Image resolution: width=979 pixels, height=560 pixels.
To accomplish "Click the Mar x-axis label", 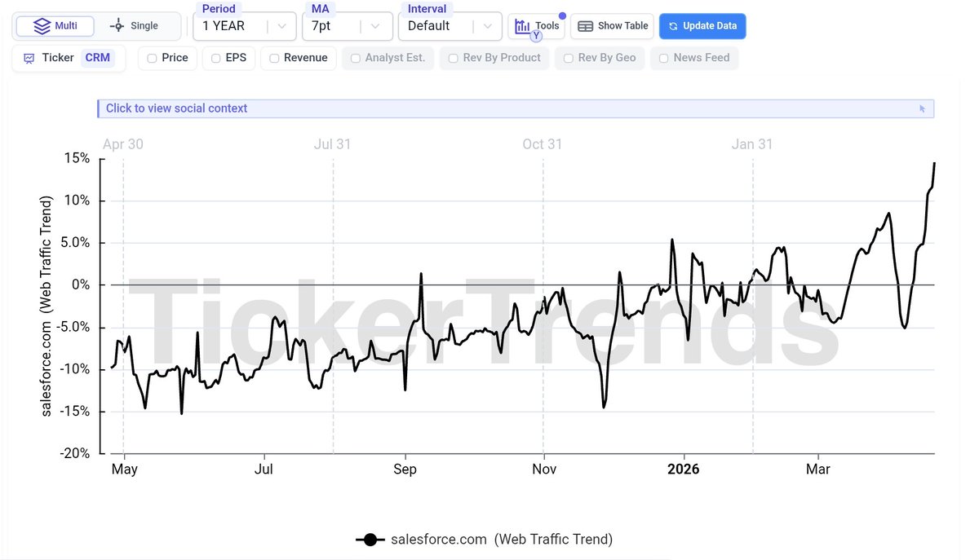I will coord(818,470).
